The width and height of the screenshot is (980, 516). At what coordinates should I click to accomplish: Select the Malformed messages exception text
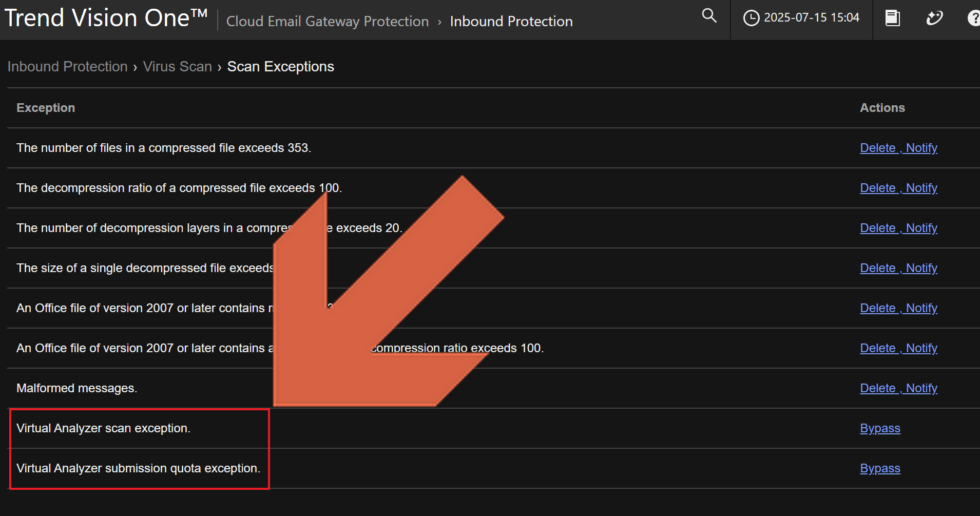(x=76, y=388)
